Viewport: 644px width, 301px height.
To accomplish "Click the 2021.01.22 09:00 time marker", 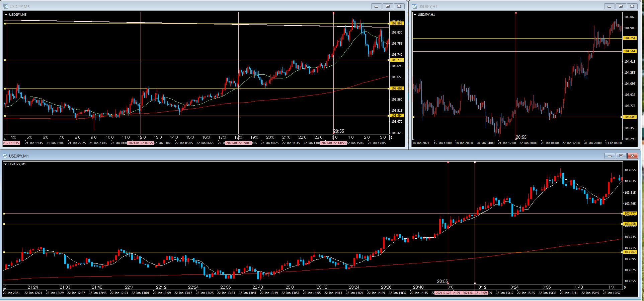I will (238, 143).
